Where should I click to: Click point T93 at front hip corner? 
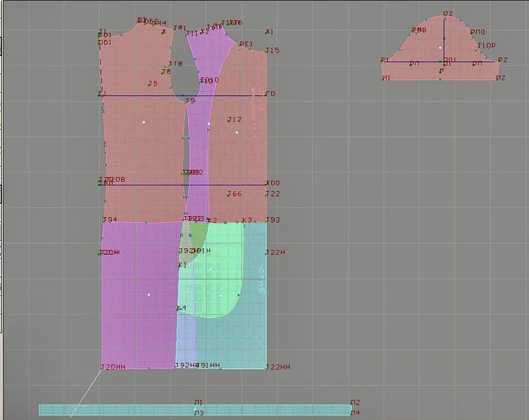tap(273, 220)
